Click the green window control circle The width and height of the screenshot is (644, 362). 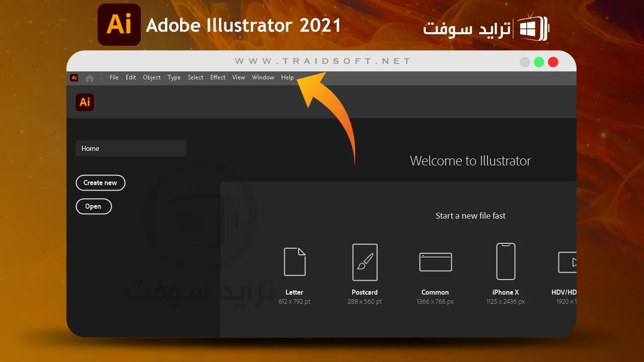[x=539, y=62]
